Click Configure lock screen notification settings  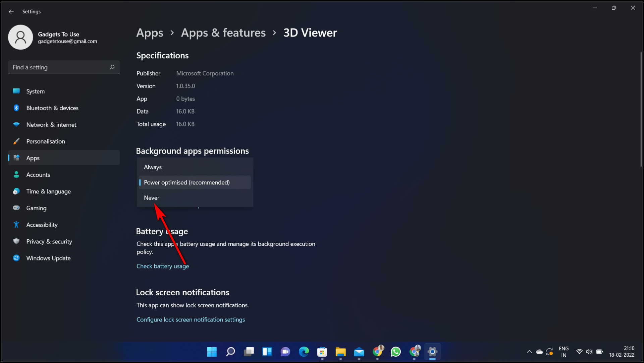(191, 319)
